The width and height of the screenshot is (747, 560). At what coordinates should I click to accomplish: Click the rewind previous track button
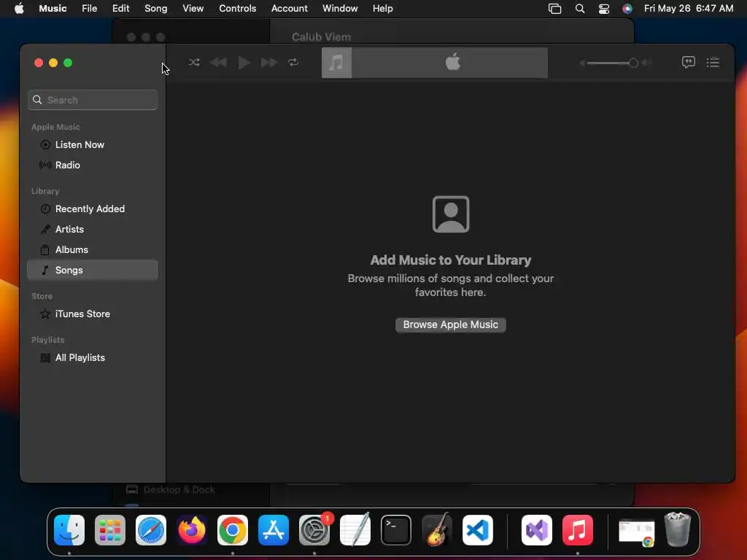pyautogui.click(x=219, y=63)
